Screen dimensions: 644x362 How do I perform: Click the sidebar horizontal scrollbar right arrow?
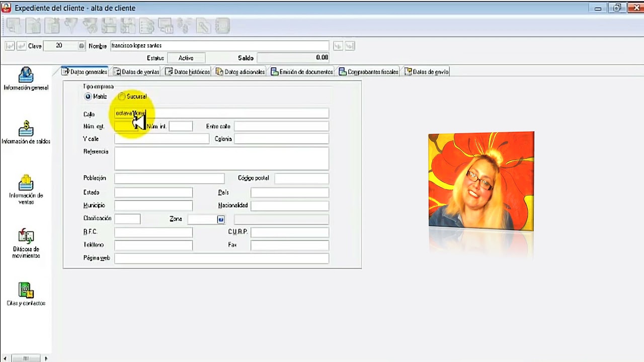pyautogui.click(x=46, y=358)
